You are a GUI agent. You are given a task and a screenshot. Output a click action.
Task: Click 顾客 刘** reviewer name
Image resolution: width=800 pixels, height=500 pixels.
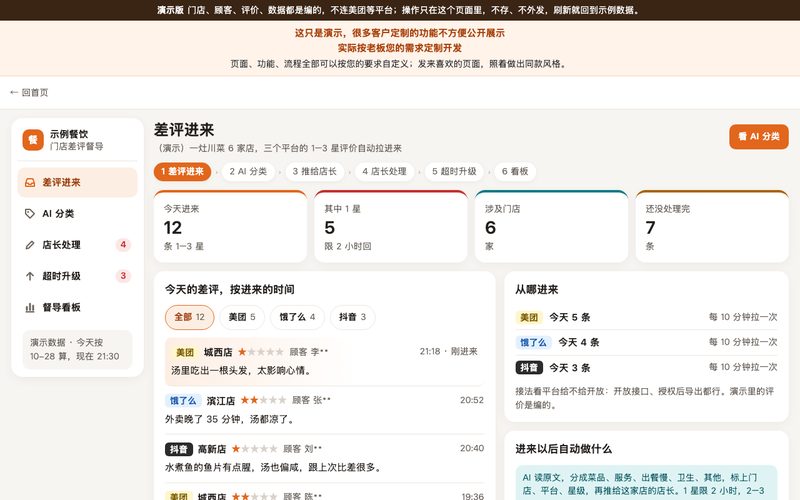[303, 448]
